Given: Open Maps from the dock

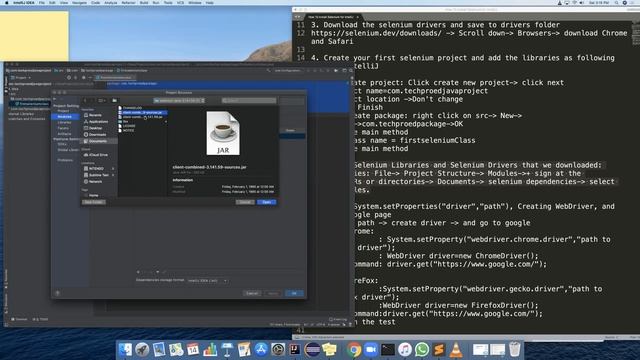Looking at the screenshot, I should click(x=176, y=350).
